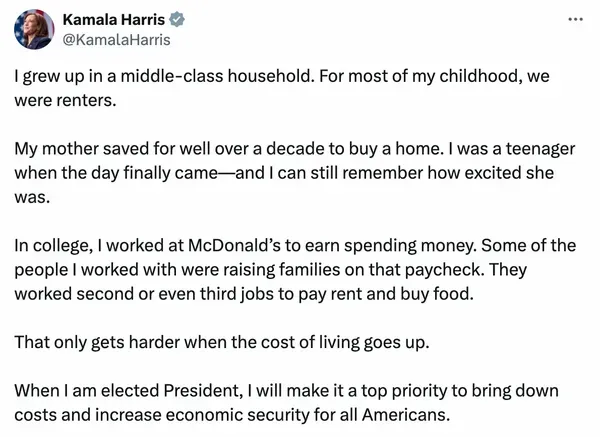
Task: Select the line starting "My mother saved for"
Action: 295,149
